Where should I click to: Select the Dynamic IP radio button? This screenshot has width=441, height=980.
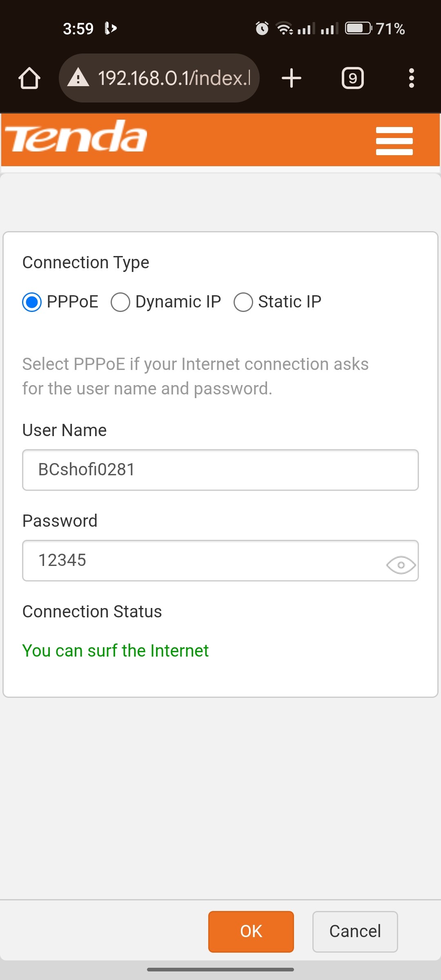pos(120,302)
